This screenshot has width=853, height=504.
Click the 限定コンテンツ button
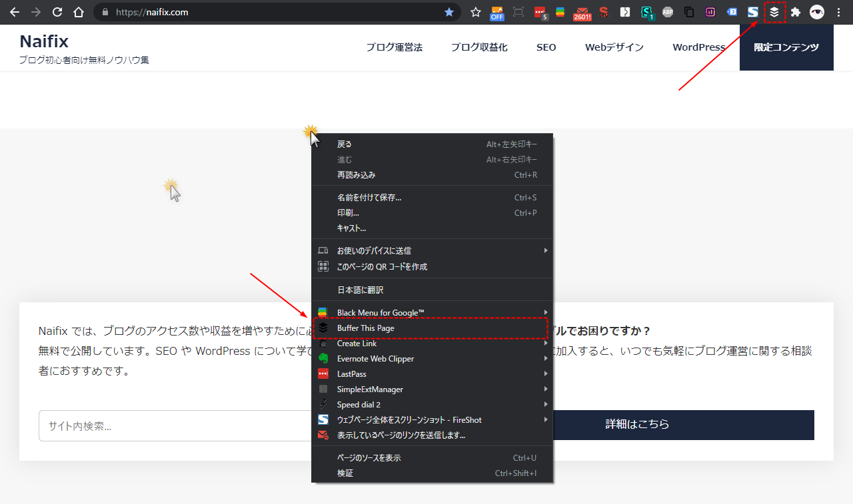tap(786, 47)
